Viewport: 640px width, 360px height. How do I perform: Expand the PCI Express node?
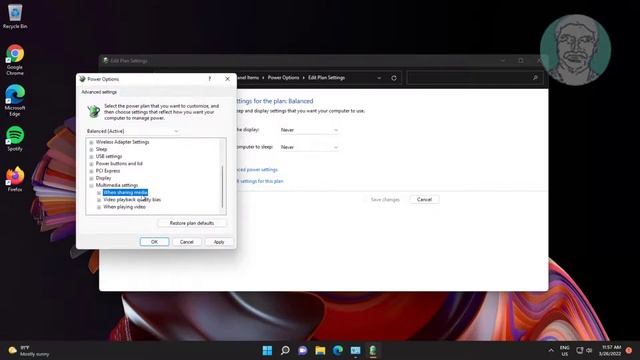[91, 171]
